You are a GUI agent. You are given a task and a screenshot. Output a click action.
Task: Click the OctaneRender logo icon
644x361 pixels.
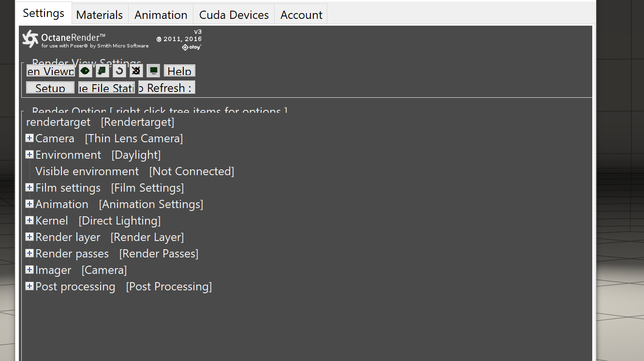[x=30, y=39]
